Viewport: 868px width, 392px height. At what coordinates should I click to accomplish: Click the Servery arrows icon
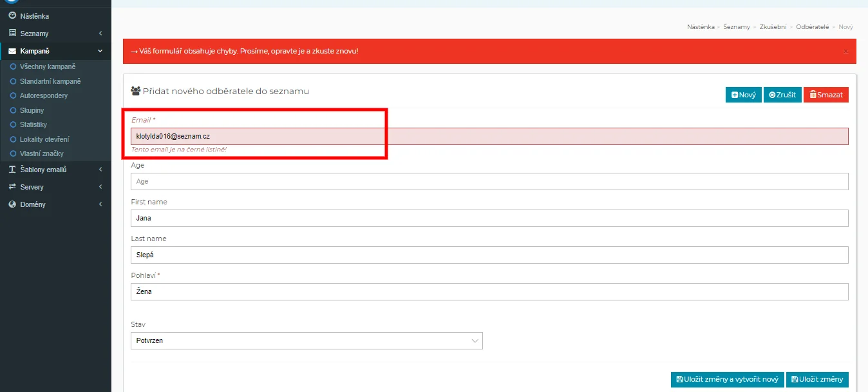pyautogui.click(x=12, y=187)
